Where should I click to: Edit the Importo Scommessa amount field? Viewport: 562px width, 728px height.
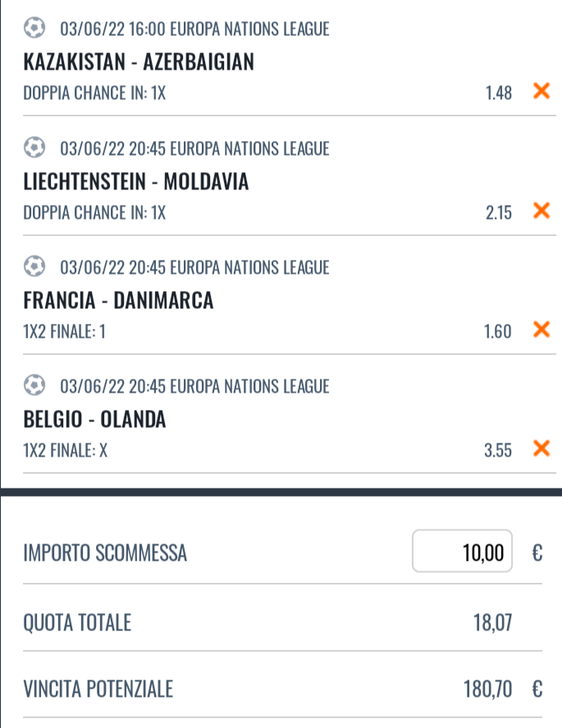pos(463,552)
